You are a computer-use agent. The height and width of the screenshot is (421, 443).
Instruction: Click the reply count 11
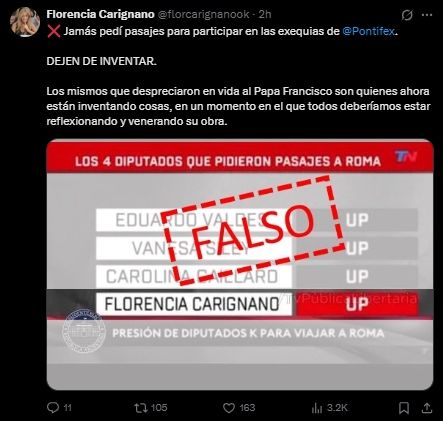point(67,408)
